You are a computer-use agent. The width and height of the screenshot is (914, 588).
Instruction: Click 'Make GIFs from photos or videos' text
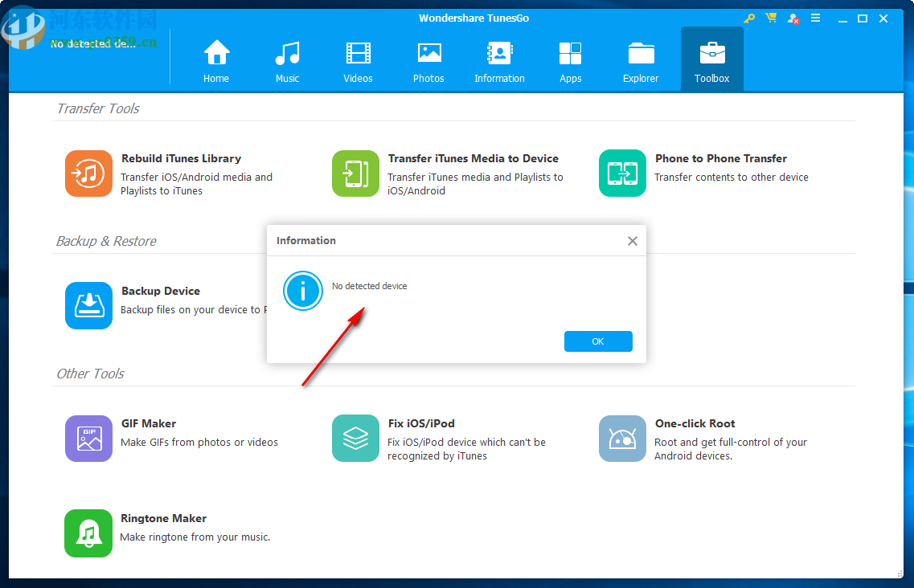(199, 443)
